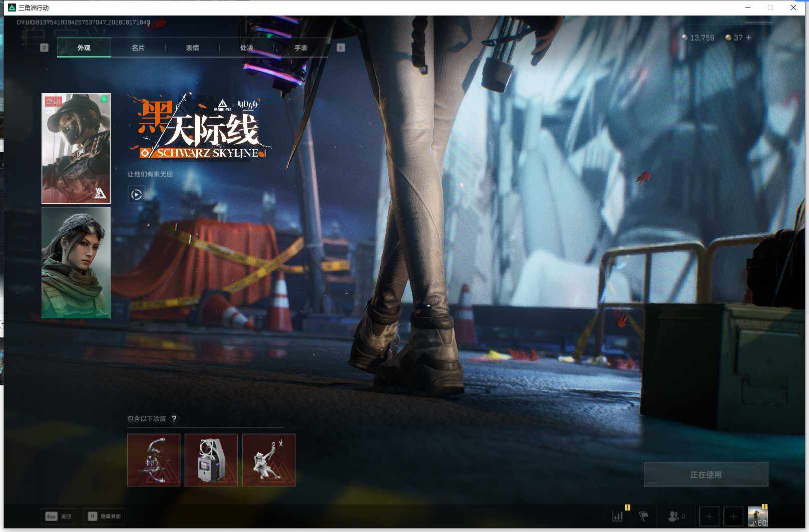Viewport: 809px width, 532px height.
Task: Open the 外观 appearance tab
Action: pos(84,48)
